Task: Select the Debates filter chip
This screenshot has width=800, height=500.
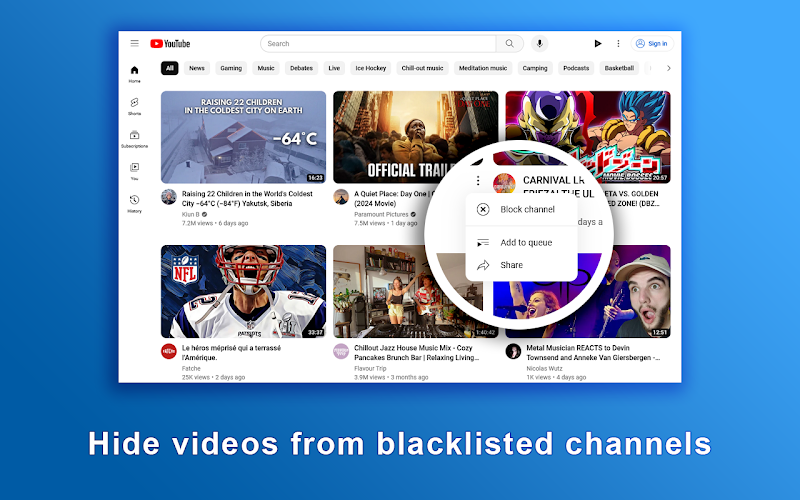Action: (302, 68)
